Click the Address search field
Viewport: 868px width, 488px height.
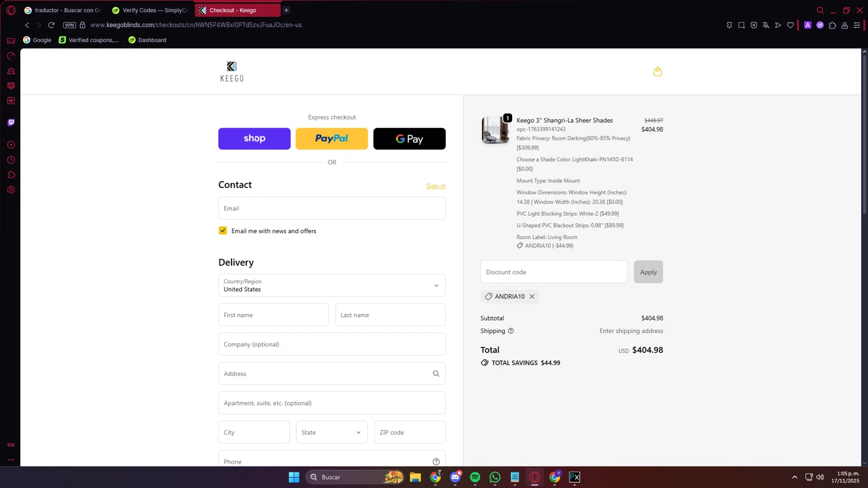coord(332,374)
